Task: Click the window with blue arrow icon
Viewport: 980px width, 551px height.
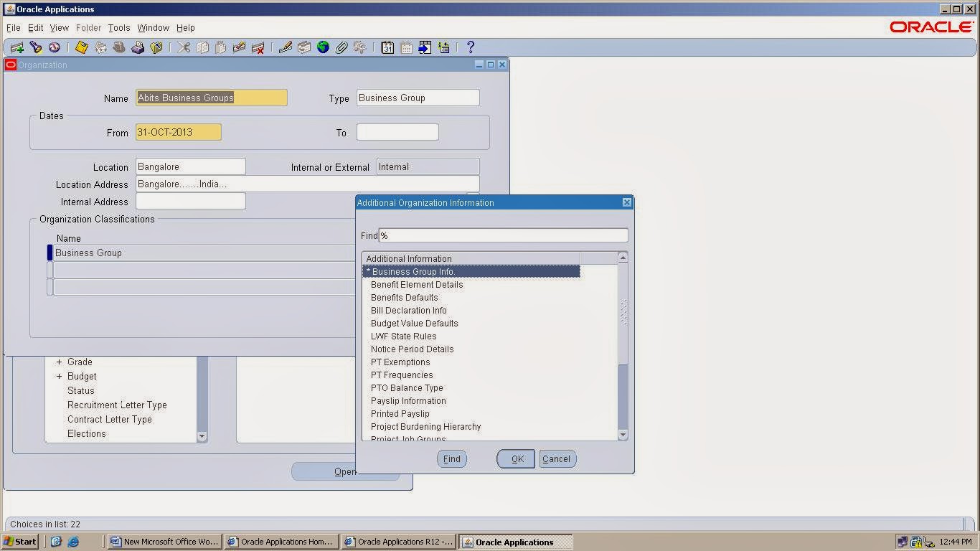Action: (425, 47)
